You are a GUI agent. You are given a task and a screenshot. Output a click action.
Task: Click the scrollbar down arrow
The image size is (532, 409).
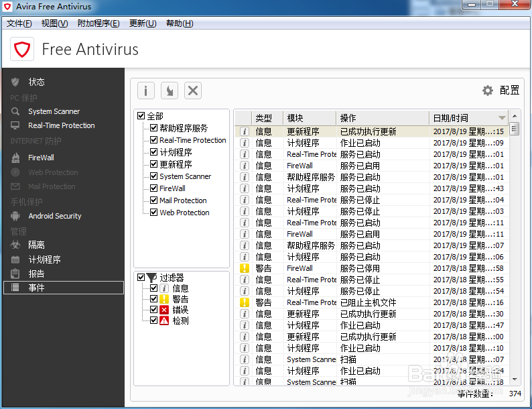coord(515,379)
